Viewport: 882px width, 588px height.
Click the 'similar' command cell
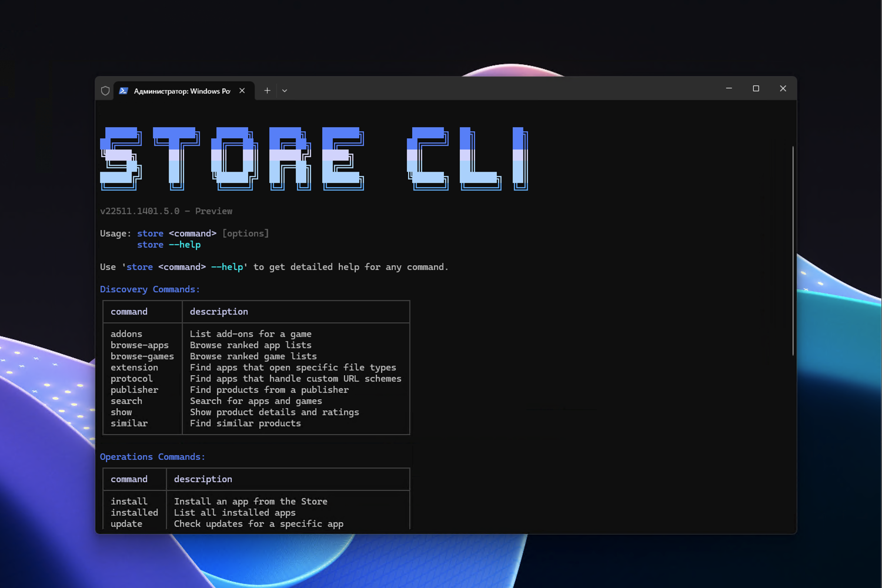[x=129, y=423]
